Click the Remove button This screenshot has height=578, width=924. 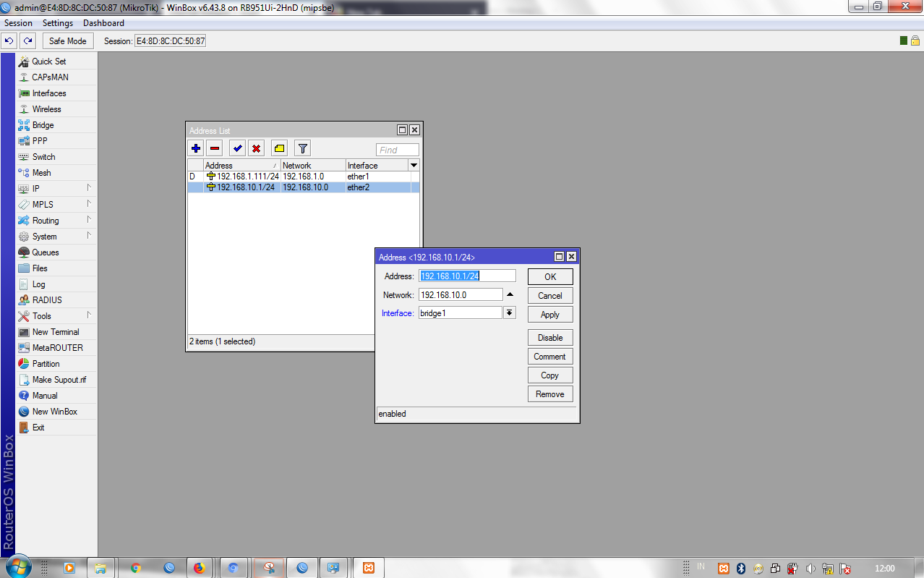coord(550,394)
